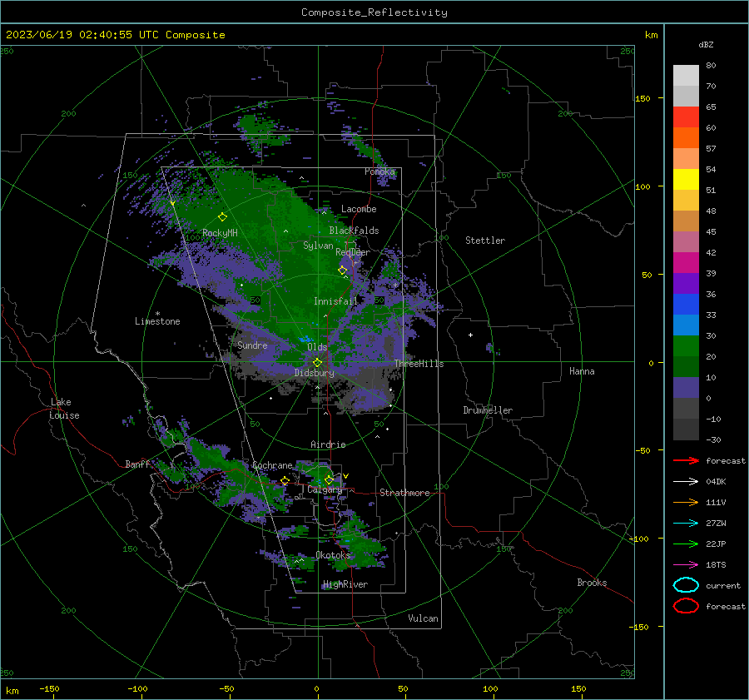Viewport: 749px width, 700px height.
Task: Click the Limestone label on the map
Action: 157,321
